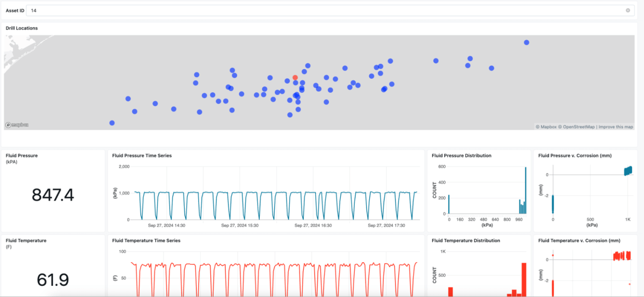
Task: Click the Drill Locations panel title
Action: click(21, 28)
